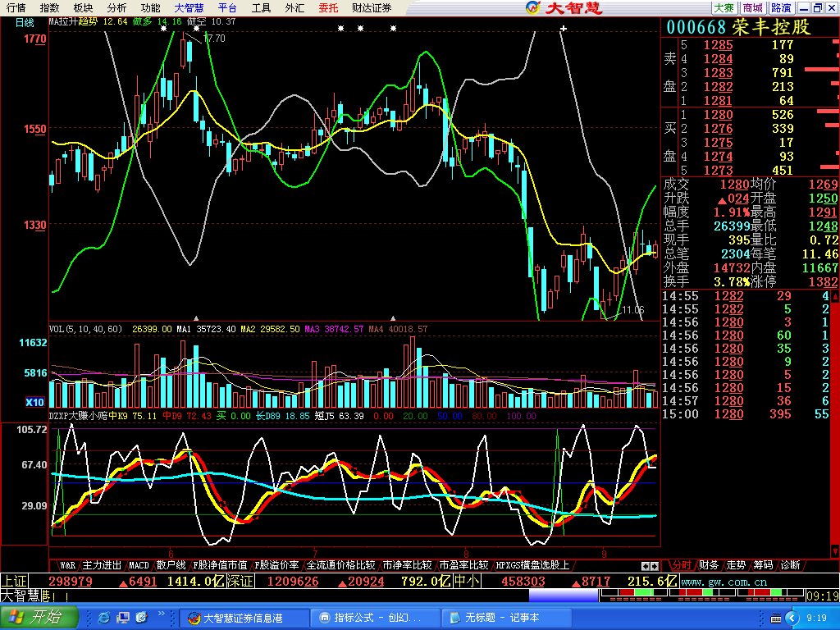Click the keyboard tray icon
840x630 pixels.
[x=775, y=619]
